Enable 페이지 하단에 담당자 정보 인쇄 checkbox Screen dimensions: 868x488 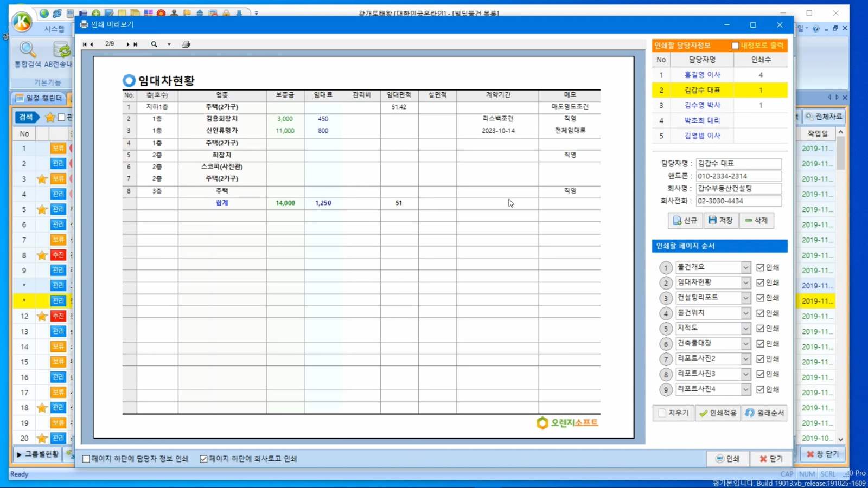86,459
